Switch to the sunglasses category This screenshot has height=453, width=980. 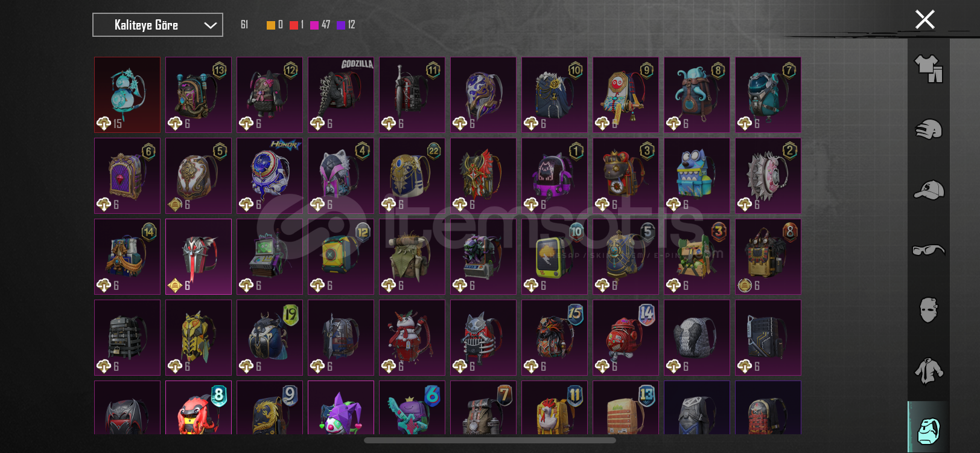click(x=928, y=249)
